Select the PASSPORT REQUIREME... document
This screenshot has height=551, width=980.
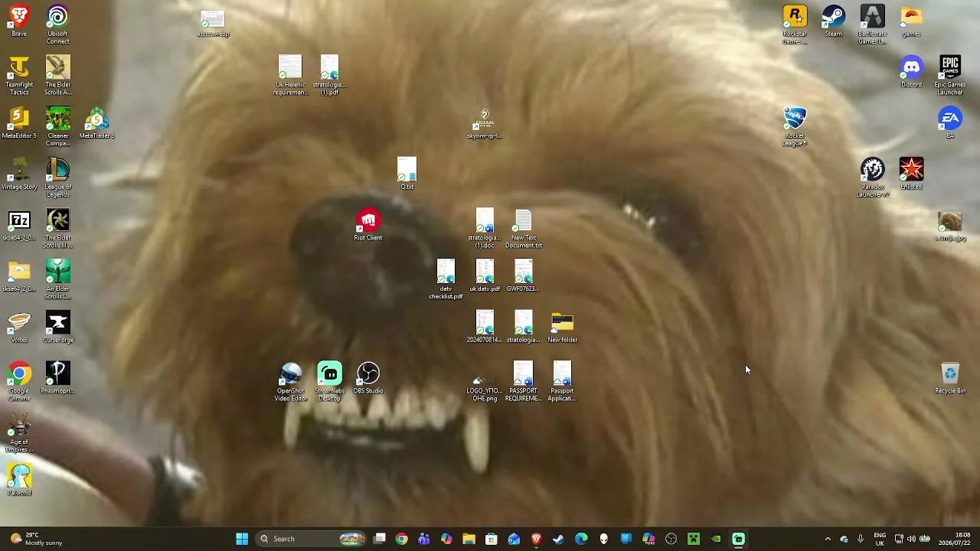coord(524,382)
